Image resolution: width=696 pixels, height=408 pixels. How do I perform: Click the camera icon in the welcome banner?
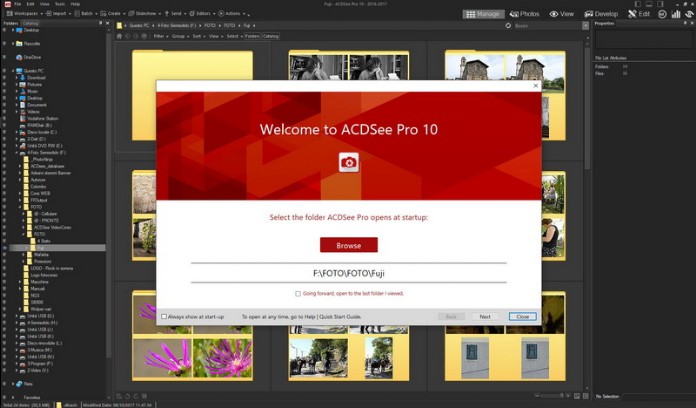348,162
